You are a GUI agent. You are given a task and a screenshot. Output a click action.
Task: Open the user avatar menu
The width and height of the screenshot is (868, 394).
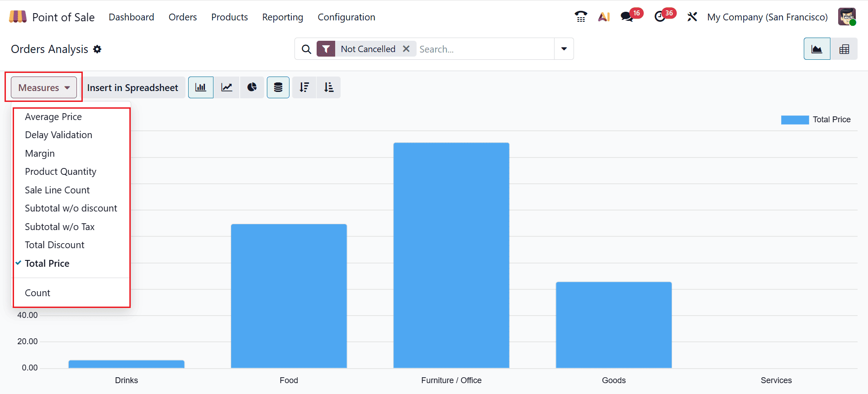coord(847,17)
